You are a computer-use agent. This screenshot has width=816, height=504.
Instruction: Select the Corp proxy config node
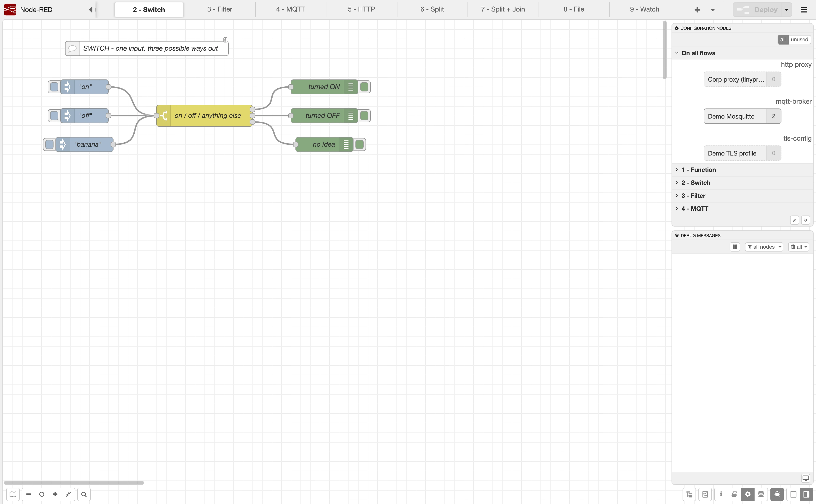pyautogui.click(x=742, y=79)
